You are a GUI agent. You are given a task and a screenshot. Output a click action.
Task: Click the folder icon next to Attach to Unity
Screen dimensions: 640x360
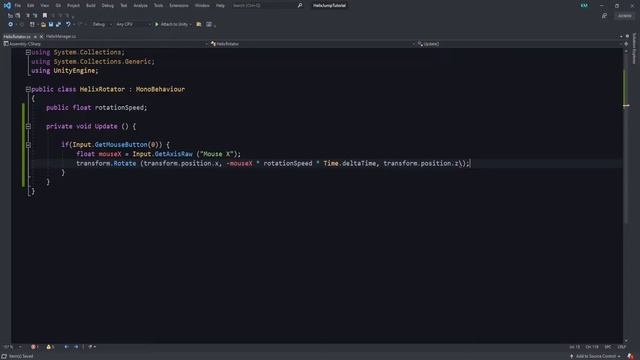[199, 24]
